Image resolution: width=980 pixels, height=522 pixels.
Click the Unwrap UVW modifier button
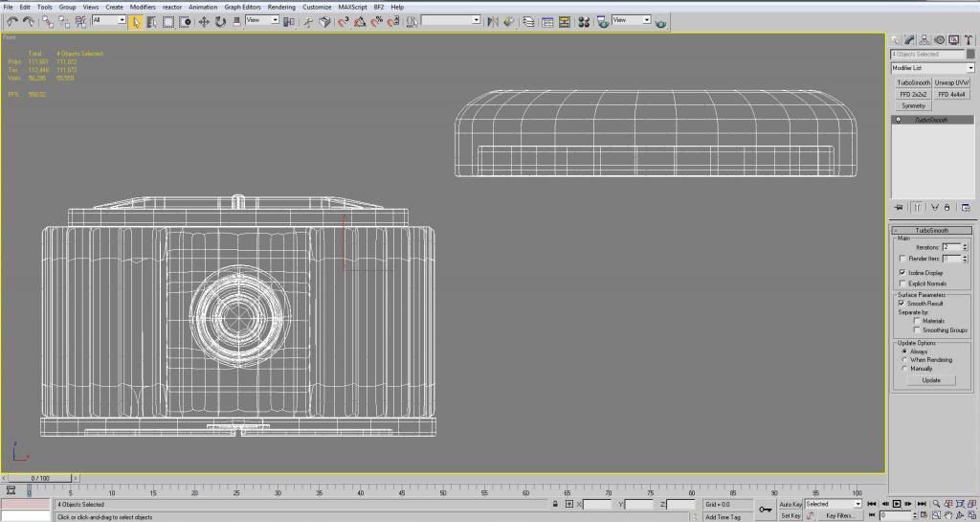pos(952,83)
